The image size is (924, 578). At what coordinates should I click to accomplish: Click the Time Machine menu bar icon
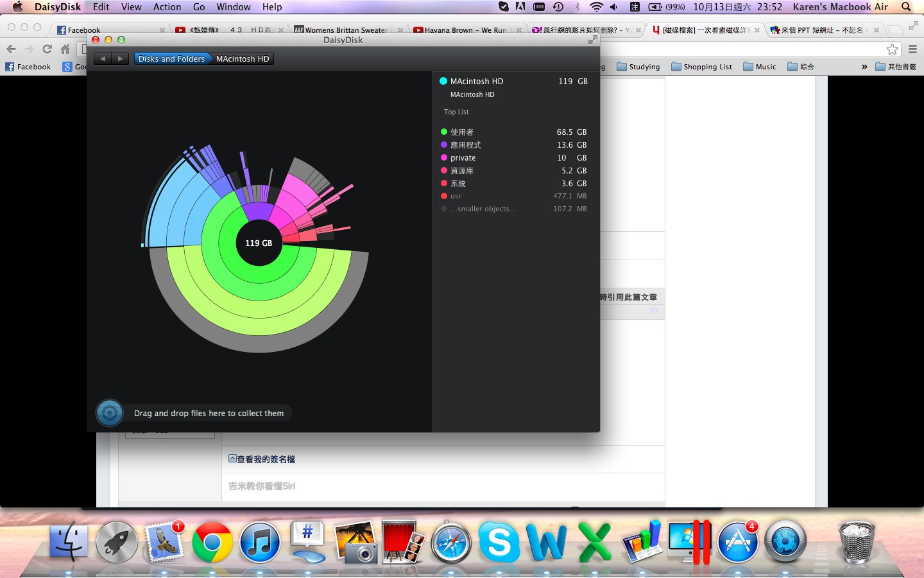click(558, 7)
